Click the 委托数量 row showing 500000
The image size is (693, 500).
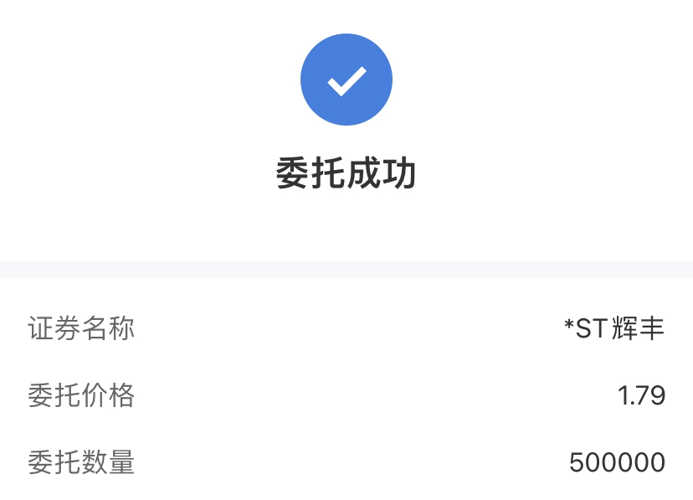[x=346, y=462]
